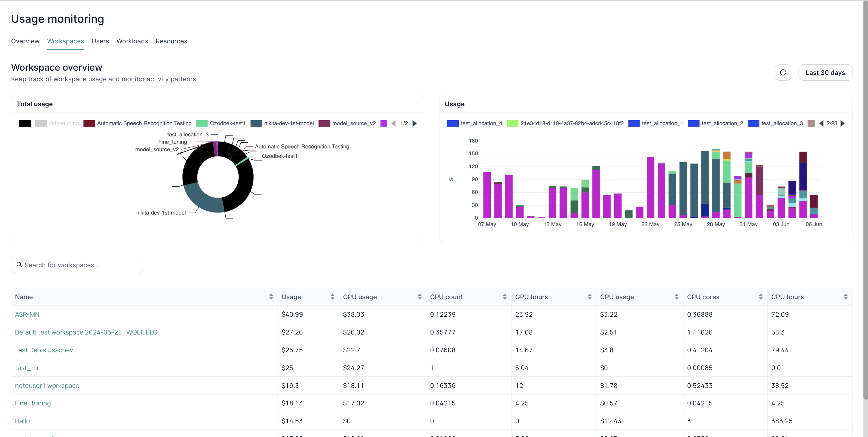Switch to the Users tab
Screen dimensions: 868x437
[100, 41]
